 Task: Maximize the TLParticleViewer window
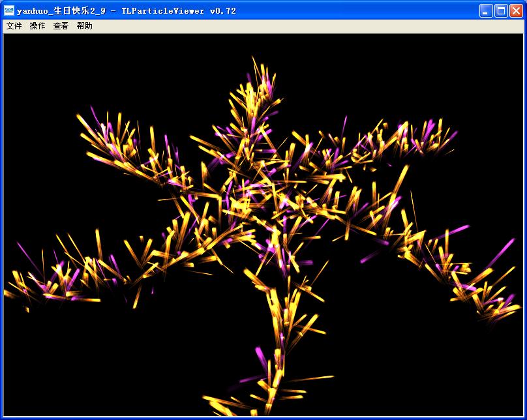501,11
